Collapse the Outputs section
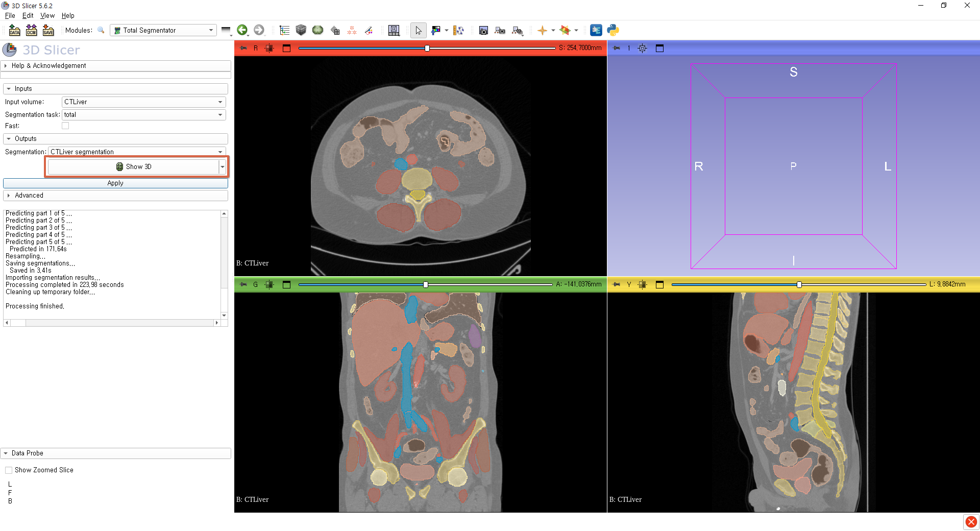The image size is (980, 531). [115, 138]
